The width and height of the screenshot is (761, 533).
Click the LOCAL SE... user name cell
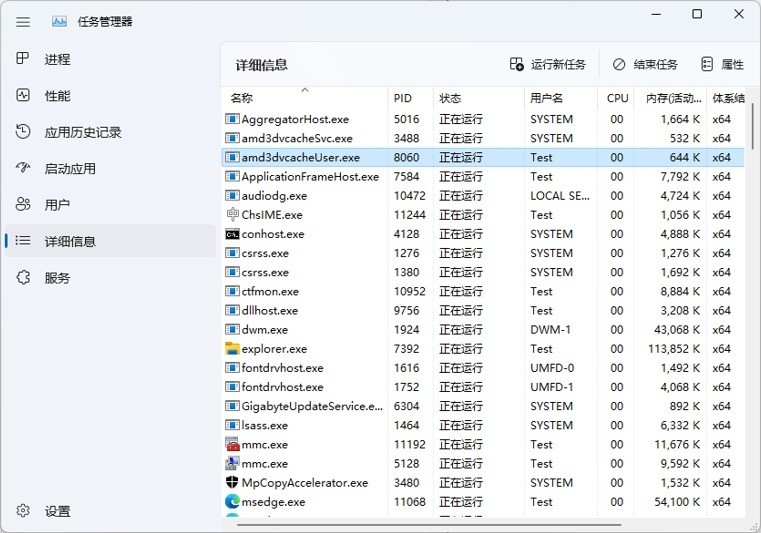[560, 196]
